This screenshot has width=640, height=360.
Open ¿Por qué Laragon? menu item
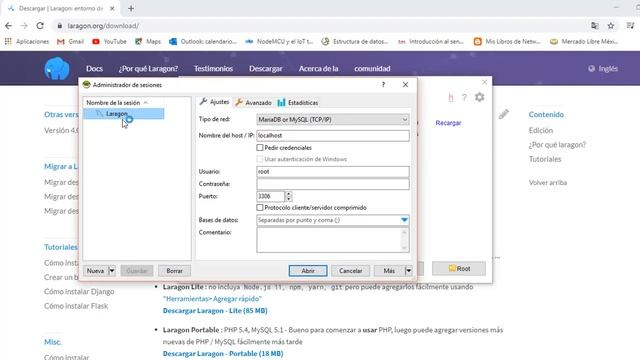pos(148,69)
